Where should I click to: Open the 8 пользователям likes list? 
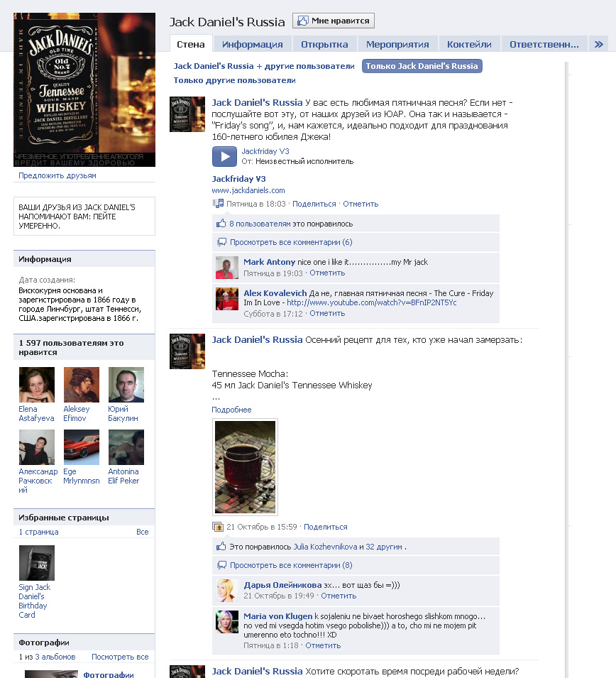point(260,224)
